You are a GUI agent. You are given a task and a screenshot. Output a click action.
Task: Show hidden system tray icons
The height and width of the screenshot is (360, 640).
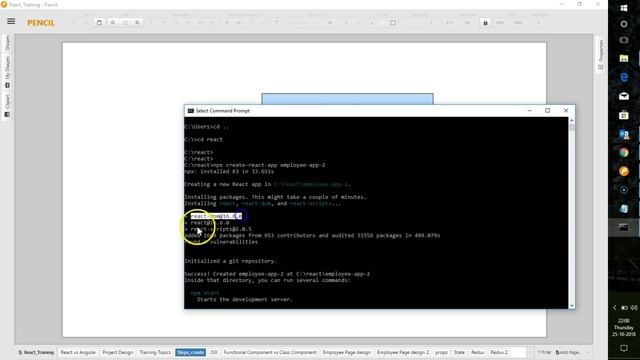coord(615,307)
